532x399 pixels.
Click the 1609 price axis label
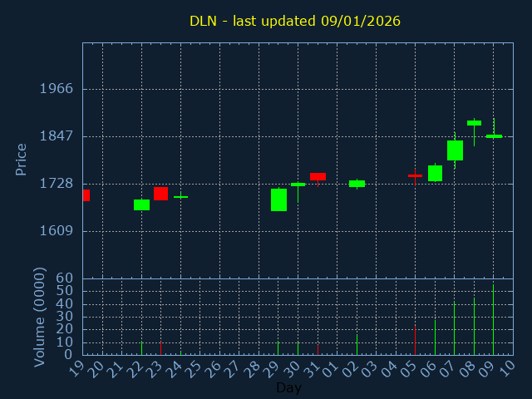[57, 231]
